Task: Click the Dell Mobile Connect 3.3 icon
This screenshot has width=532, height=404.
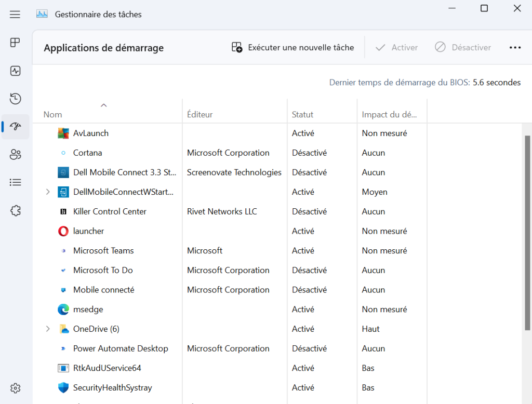Action: coord(63,172)
